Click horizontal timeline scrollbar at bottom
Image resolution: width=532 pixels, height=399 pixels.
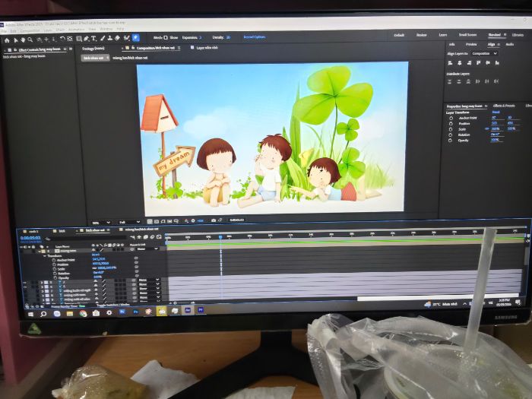coord(438,298)
